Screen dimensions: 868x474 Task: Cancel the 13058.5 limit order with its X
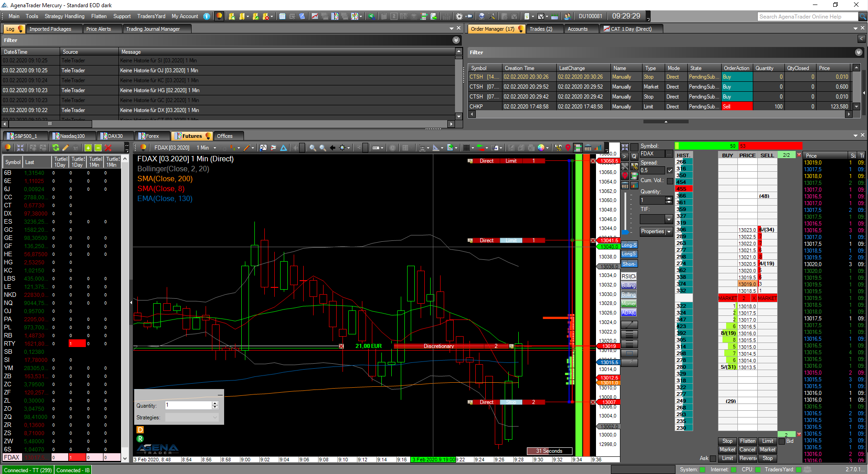coord(593,161)
